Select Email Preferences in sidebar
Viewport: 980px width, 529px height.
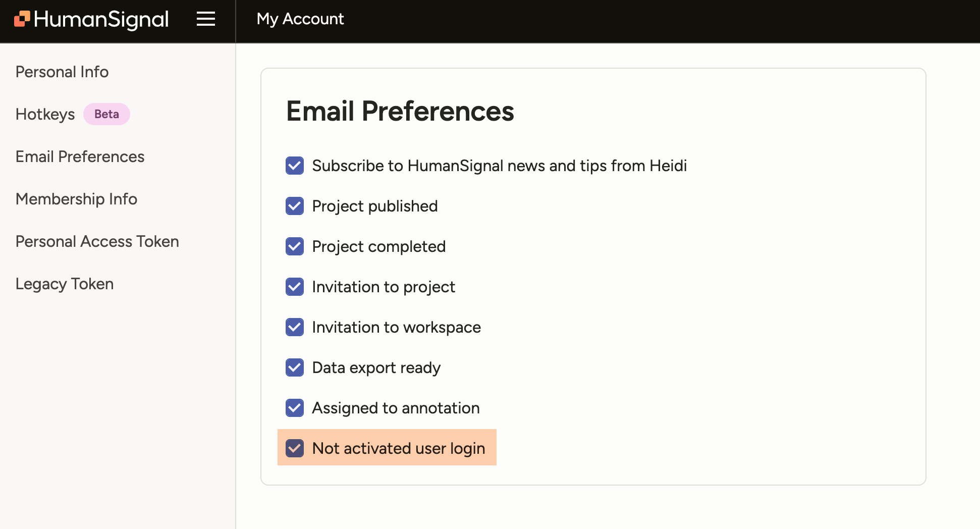[x=79, y=156]
